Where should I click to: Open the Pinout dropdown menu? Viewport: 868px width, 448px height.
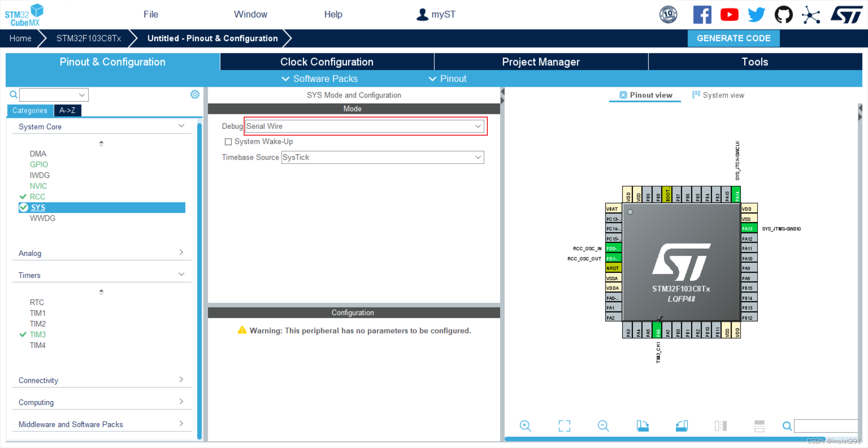point(448,79)
